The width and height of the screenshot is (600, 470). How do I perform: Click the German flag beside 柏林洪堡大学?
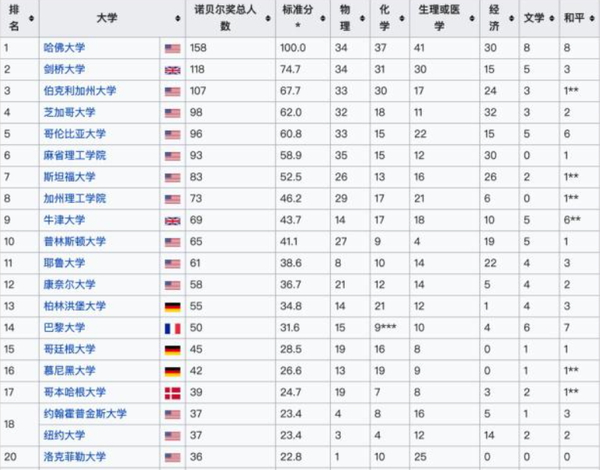[173, 307]
